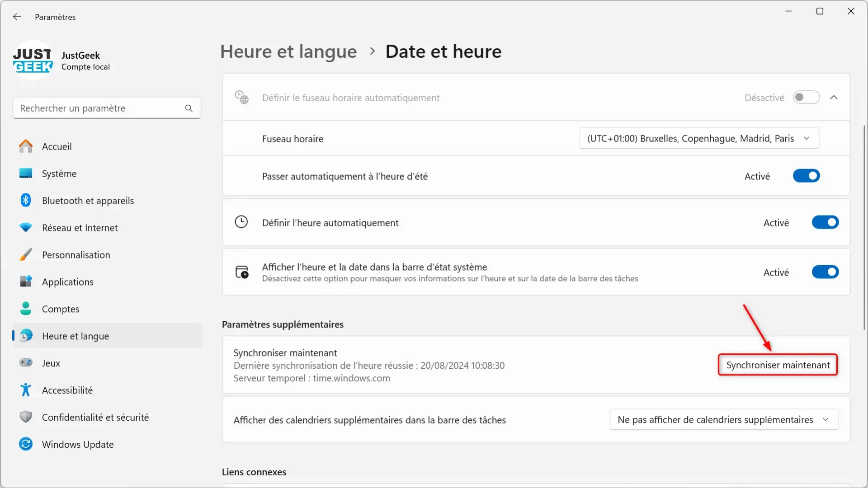Screen dimensions: 868x488
Task: Open the Fuseau horaire dropdown
Action: coord(699,139)
